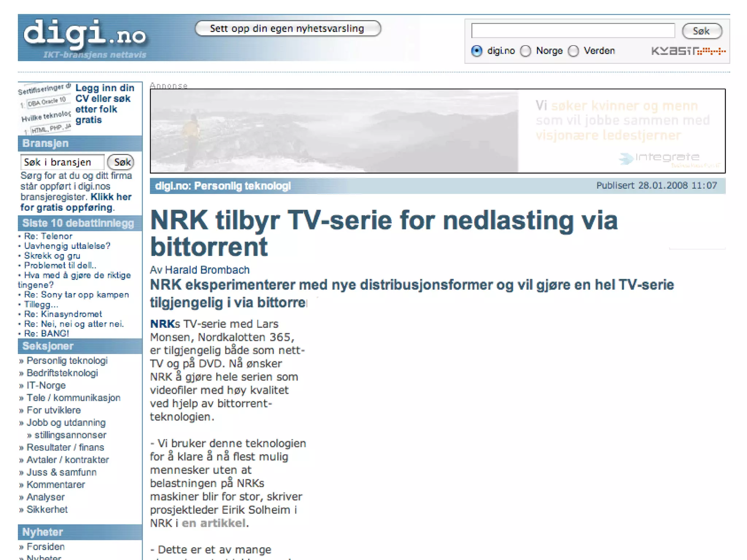Go to Sikkerhet section
Screen dimensions: 747x560
click(x=47, y=509)
